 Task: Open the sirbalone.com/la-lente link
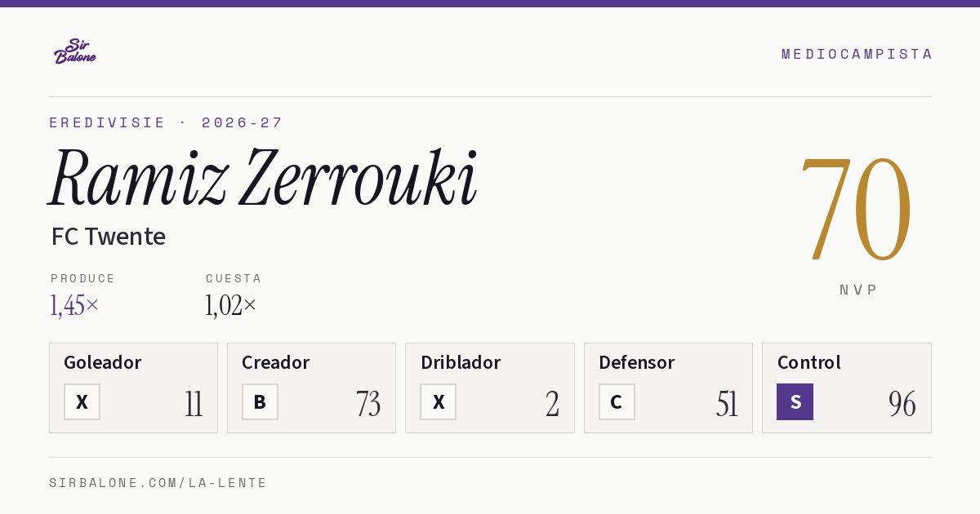coord(158,483)
